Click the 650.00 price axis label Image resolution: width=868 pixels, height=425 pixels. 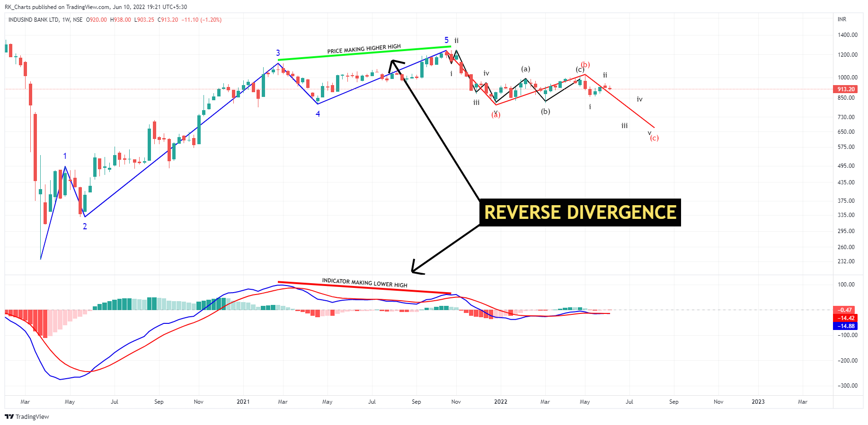click(x=846, y=132)
